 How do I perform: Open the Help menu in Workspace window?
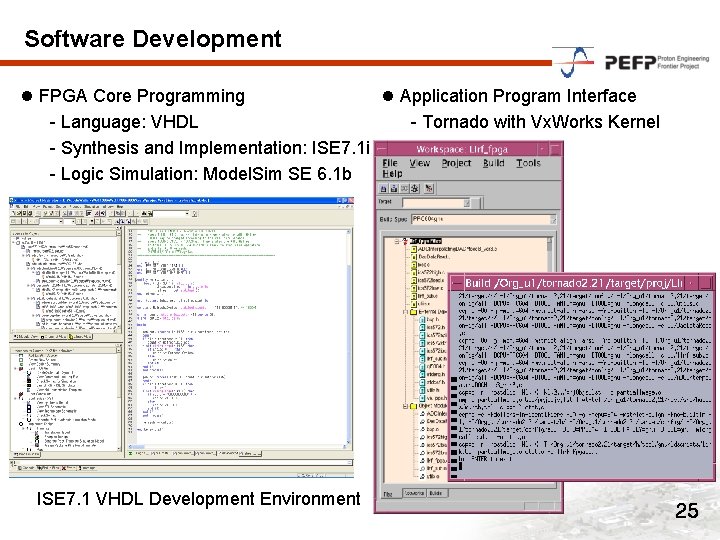pyautogui.click(x=392, y=174)
